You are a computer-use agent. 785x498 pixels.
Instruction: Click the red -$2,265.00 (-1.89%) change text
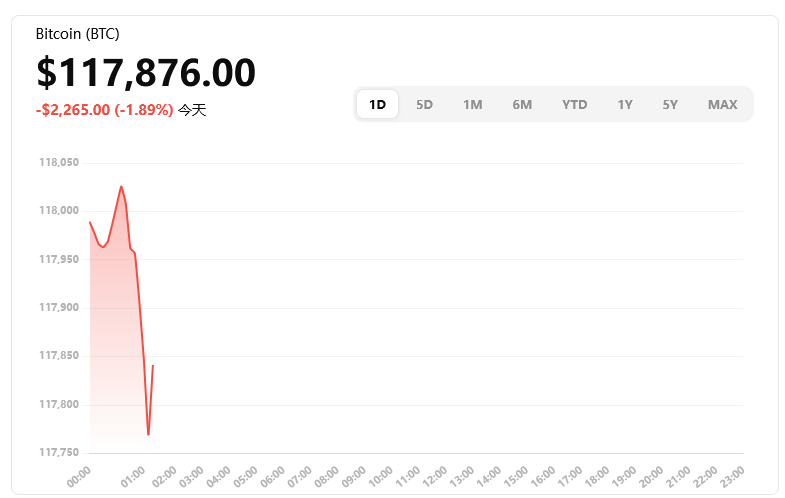click(104, 110)
